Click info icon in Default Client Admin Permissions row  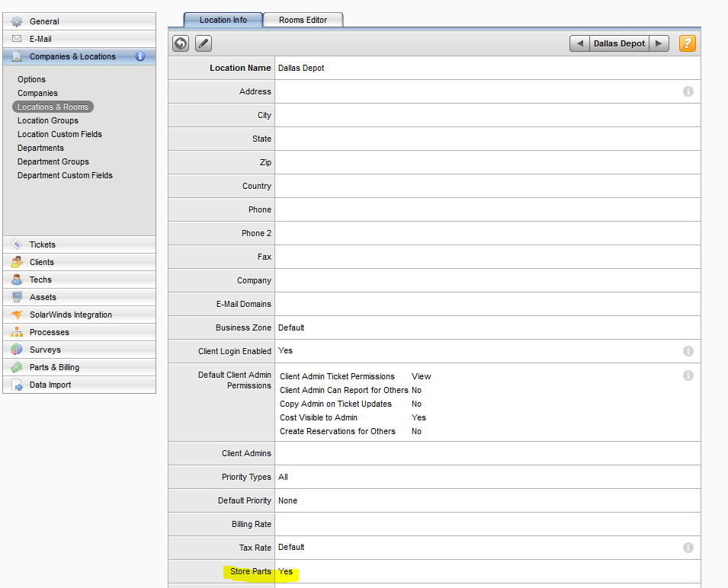688,375
